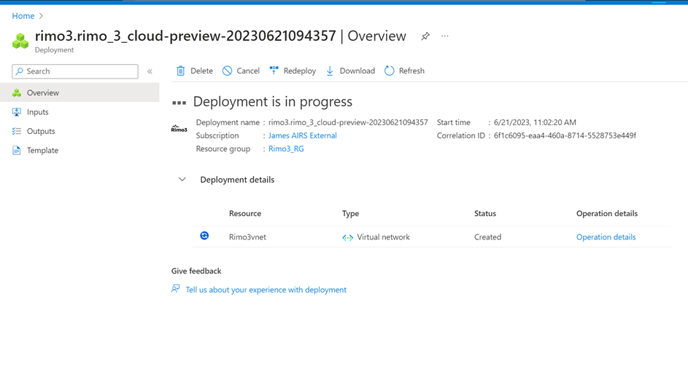688x366 pixels.
Task: Select the Rimo3vnet resource name
Action: pyautogui.click(x=247, y=237)
